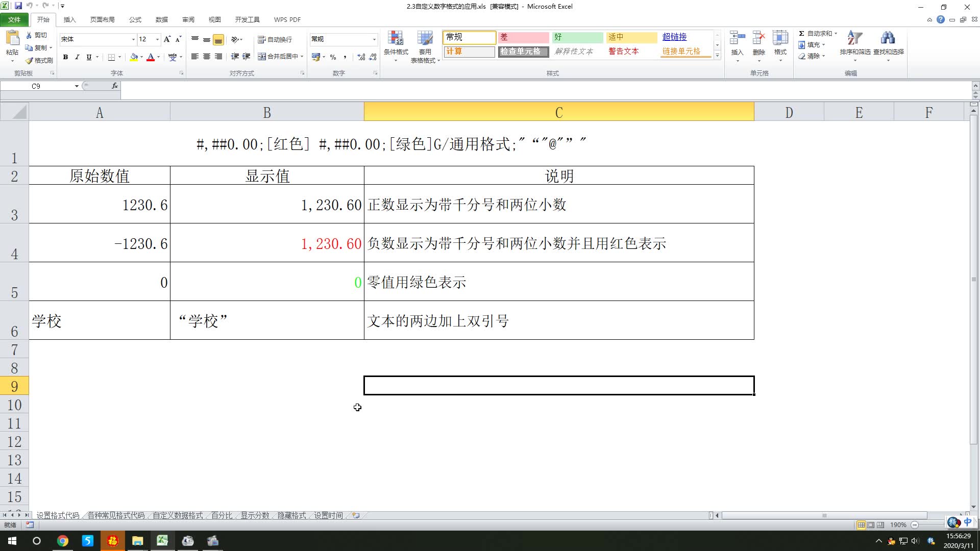Open the font size dropdown
980x551 pixels.
point(156,39)
